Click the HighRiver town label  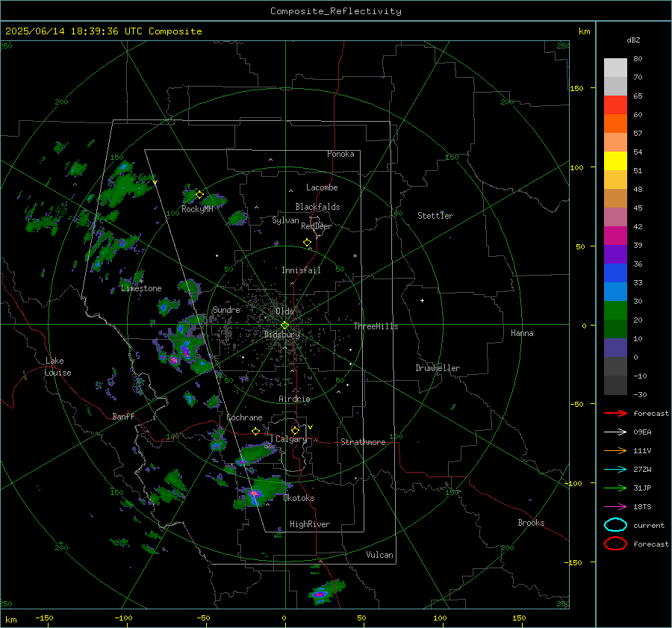tap(309, 524)
